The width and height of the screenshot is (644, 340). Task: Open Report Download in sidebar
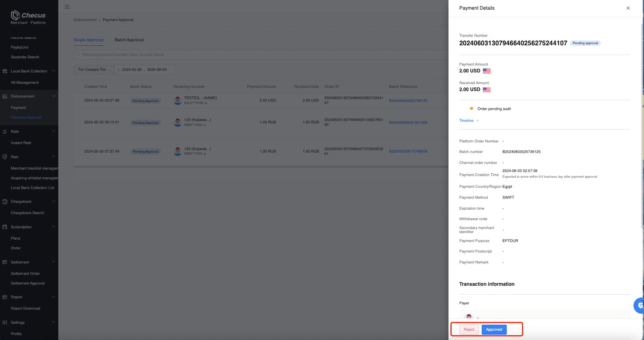click(x=26, y=308)
